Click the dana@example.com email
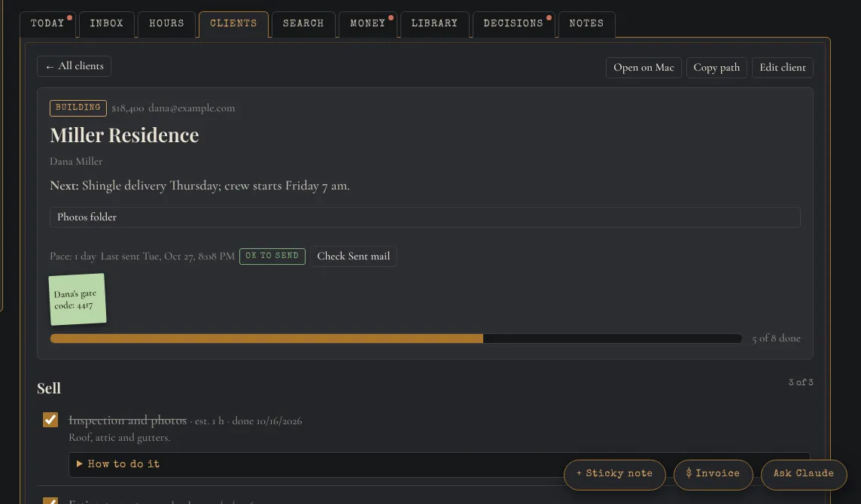The image size is (861, 504). 192,108
